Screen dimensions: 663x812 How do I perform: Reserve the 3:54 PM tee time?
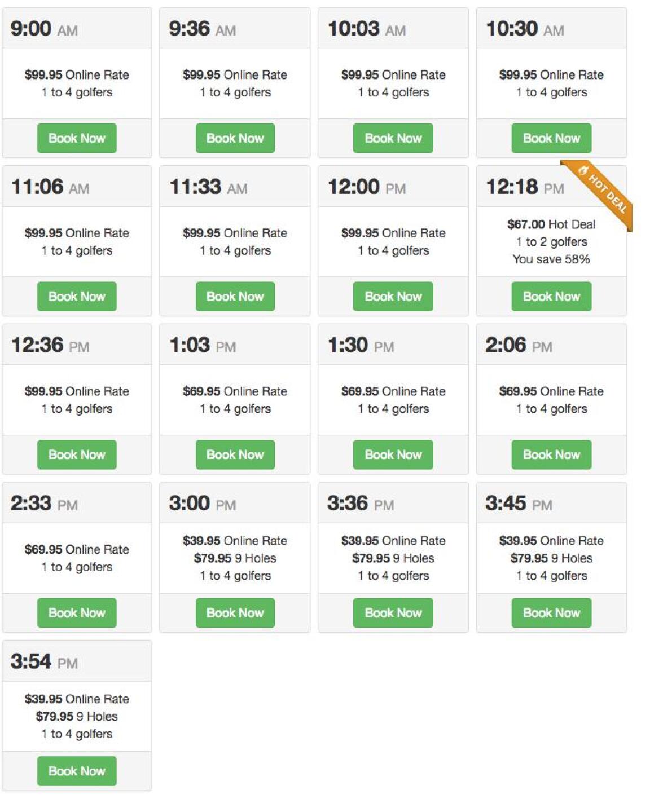tap(77, 771)
